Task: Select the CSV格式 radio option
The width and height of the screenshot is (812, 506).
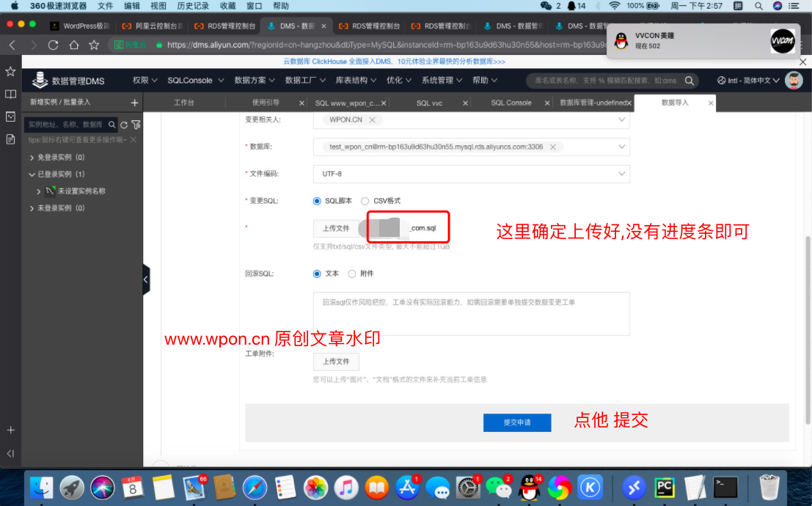Action: click(x=365, y=201)
